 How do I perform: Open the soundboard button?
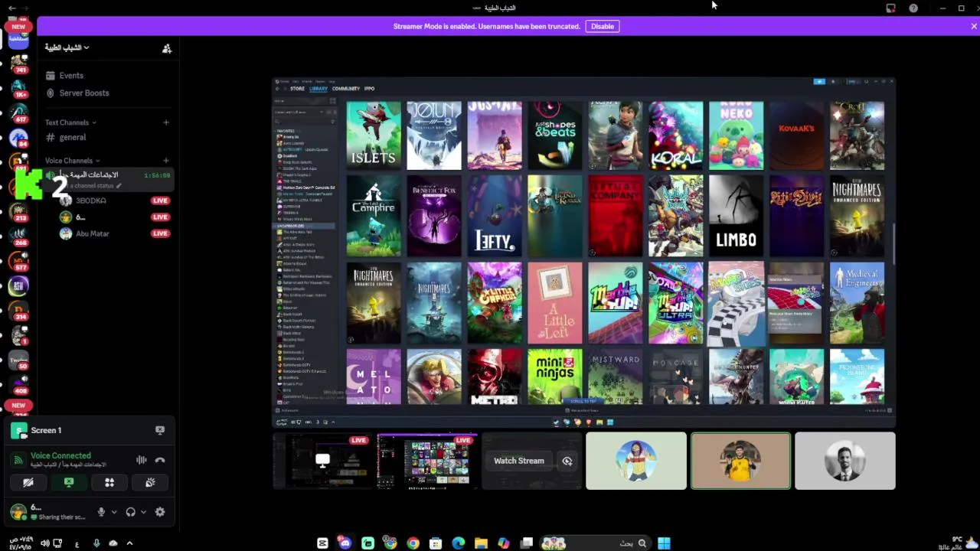pos(150,483)
